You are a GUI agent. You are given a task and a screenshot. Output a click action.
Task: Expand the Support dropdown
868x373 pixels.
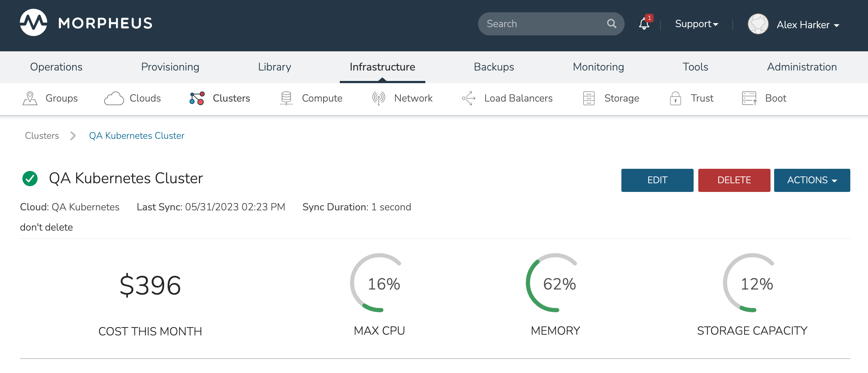pyautogui.click(x=696, y=24)
